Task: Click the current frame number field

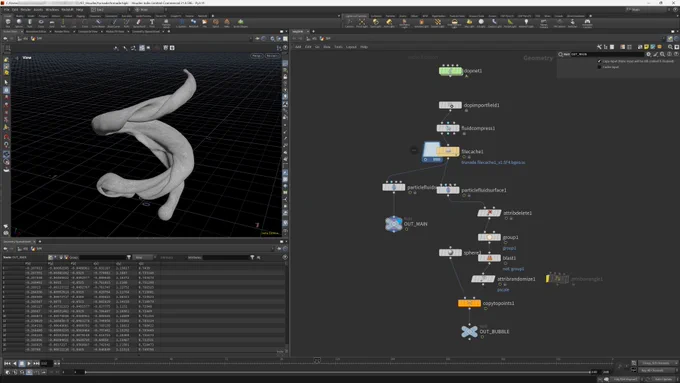Action: (x=46, y=363)
